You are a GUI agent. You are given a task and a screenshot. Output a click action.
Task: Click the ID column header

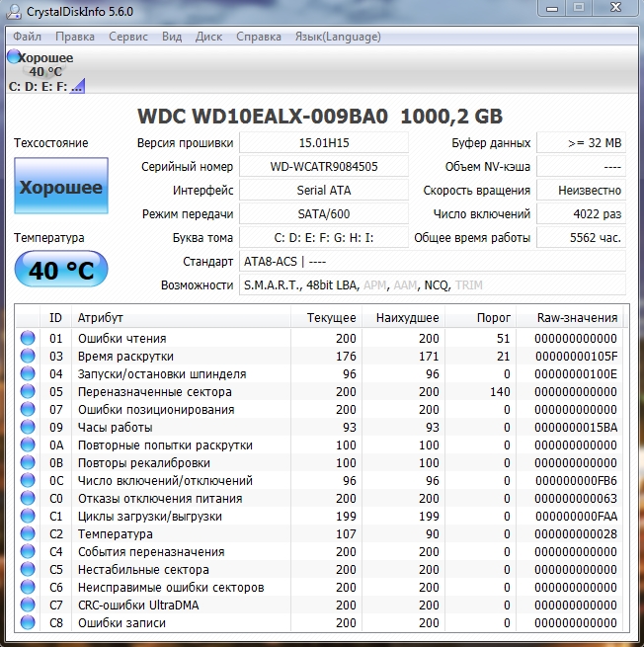55,317
